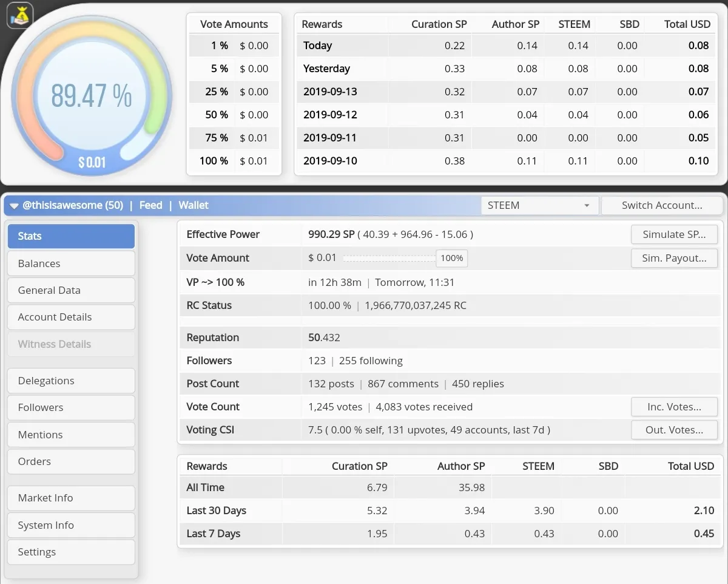Open the STEEM currency dropdown

click(539, 205)
